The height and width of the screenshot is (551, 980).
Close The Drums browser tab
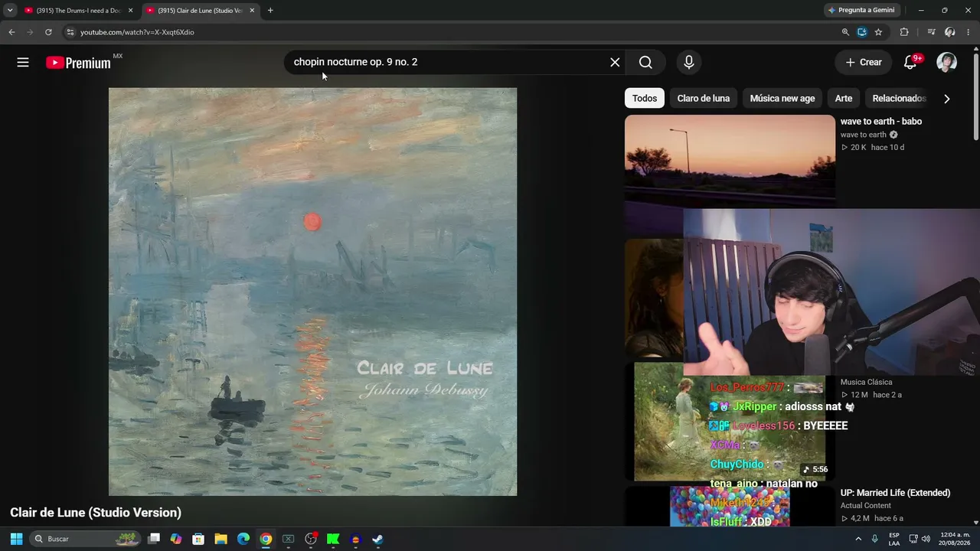[x=130, y=11]
